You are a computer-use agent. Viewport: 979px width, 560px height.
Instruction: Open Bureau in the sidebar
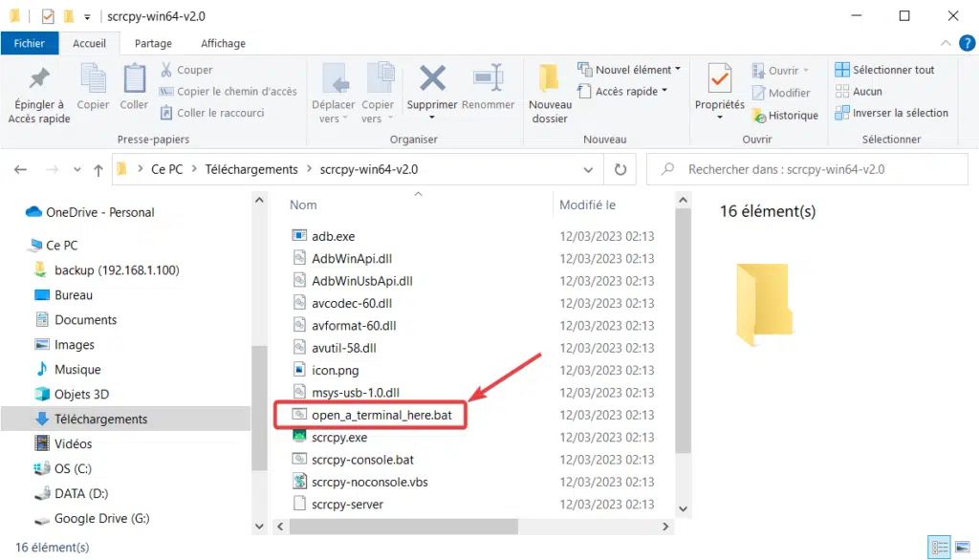pos(64,295)
